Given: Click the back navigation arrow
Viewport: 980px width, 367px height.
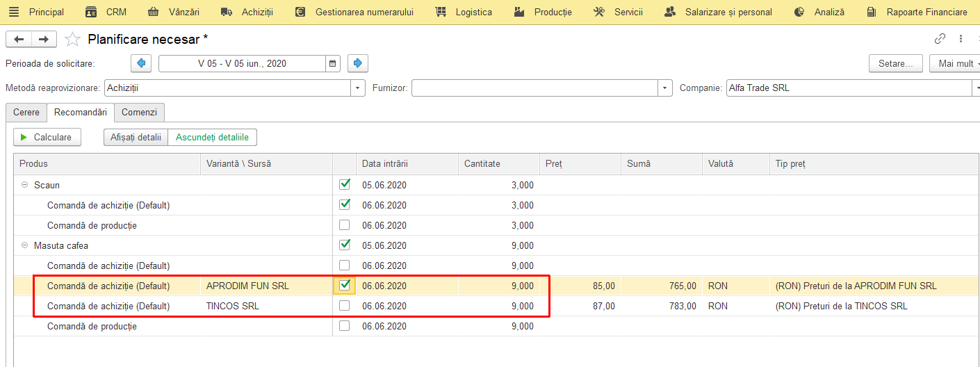Looking at the screenshot, I should (19, 39).
